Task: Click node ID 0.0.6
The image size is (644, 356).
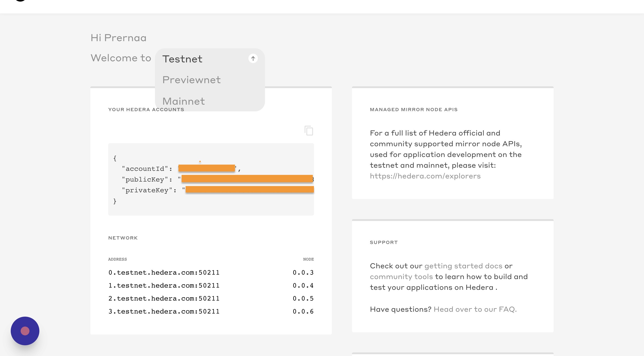Action: click(303, 311)
